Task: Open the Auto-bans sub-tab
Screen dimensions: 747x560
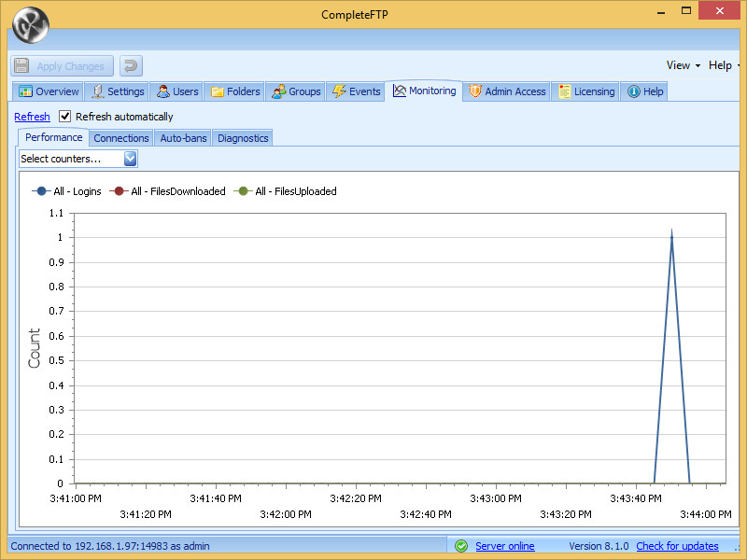Action: click(183, 138)
